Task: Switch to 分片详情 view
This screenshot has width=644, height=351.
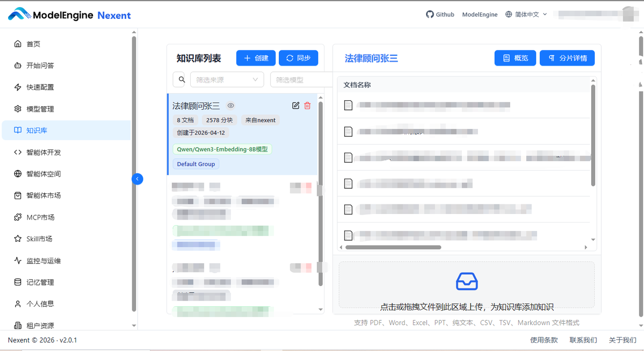Action: [x=567, y=57]
